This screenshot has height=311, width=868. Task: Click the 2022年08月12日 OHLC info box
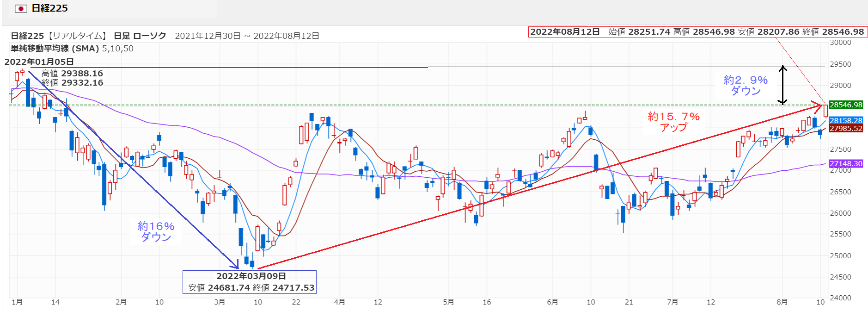click(x=698, y=31)
